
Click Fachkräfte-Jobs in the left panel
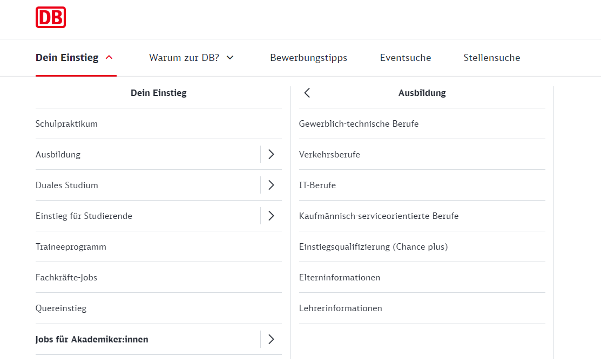66,277
